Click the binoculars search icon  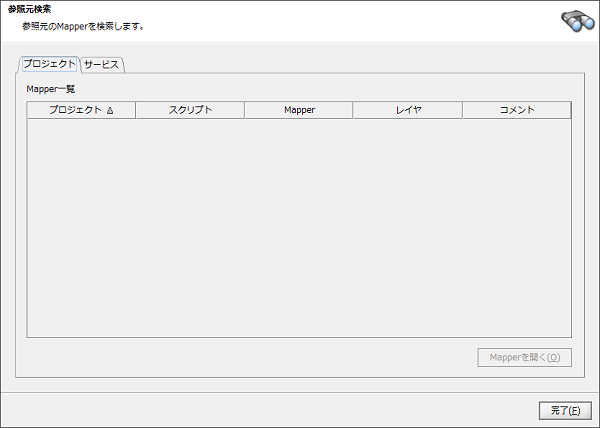578,20
